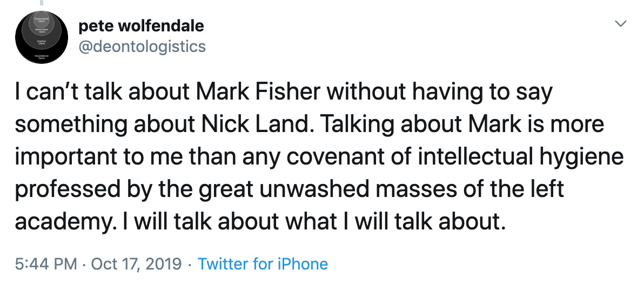Open the tweet options chevron menu

[621, 24]
